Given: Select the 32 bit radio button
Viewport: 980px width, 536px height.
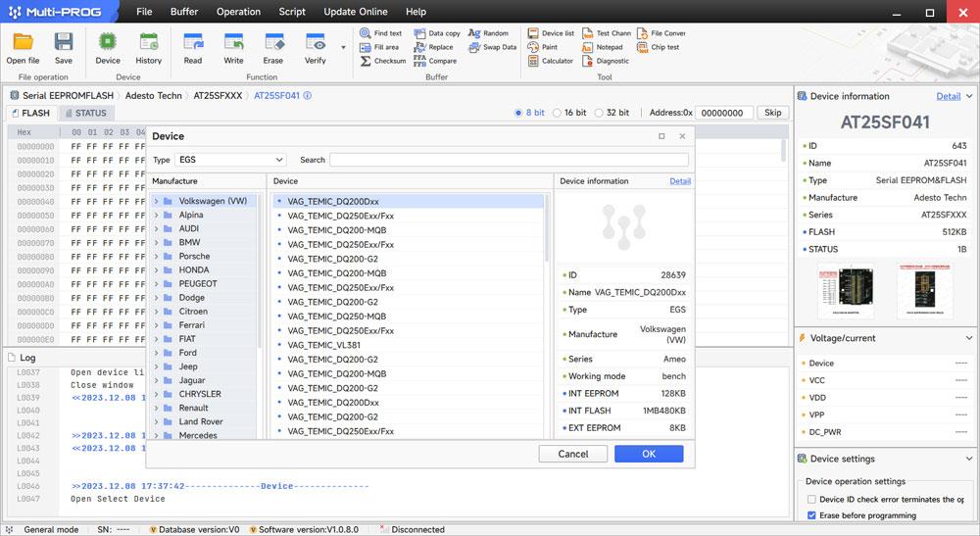Looking at the screenshot, I should pos(600,113).
